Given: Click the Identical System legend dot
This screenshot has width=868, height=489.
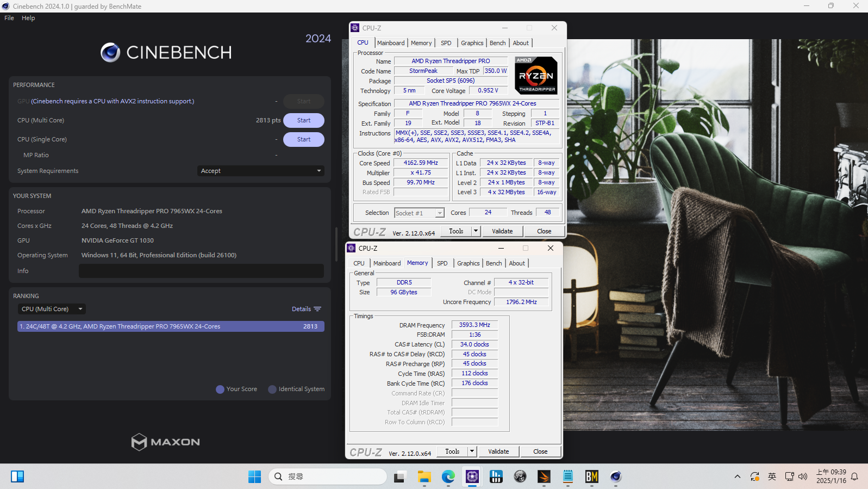Looking at the screenshot, I should [x=272, y=389].
